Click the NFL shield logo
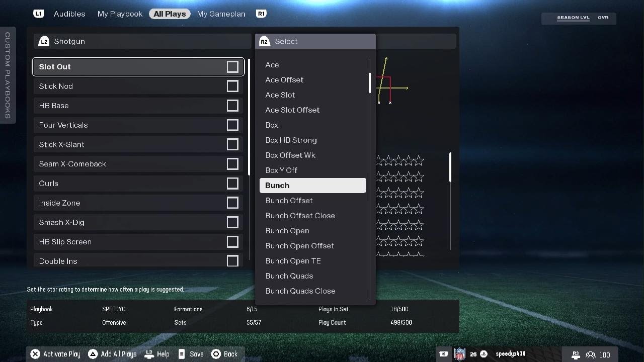 click(460, 354)
